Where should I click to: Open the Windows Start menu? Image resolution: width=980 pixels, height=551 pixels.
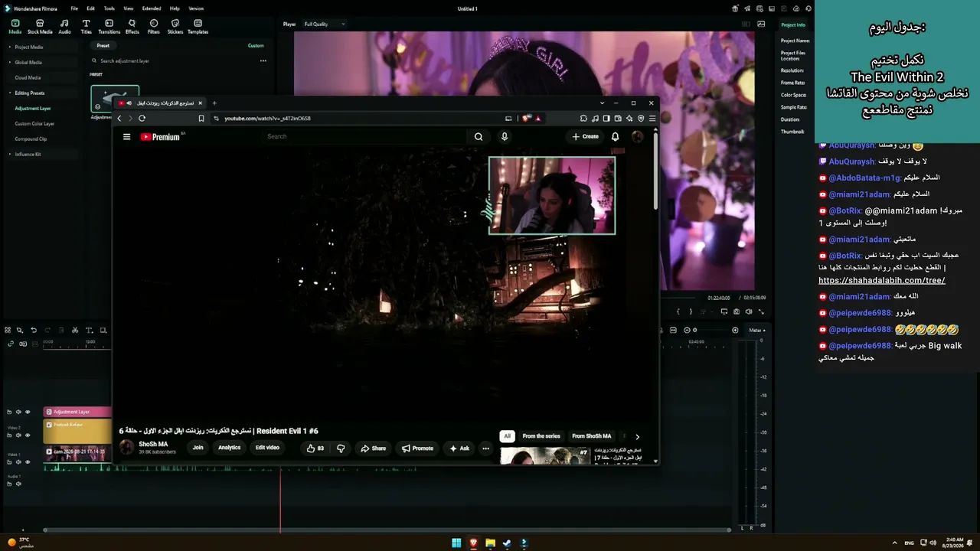point(456,543)
